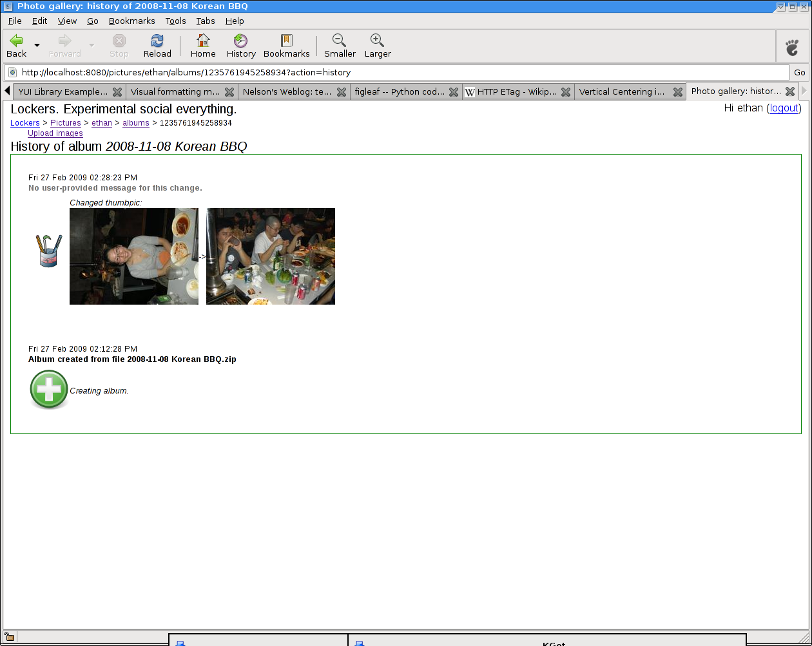This screenshot has height=646, width=812.
Task: Make text Smaller with zoom out
Action: point(340,46)
